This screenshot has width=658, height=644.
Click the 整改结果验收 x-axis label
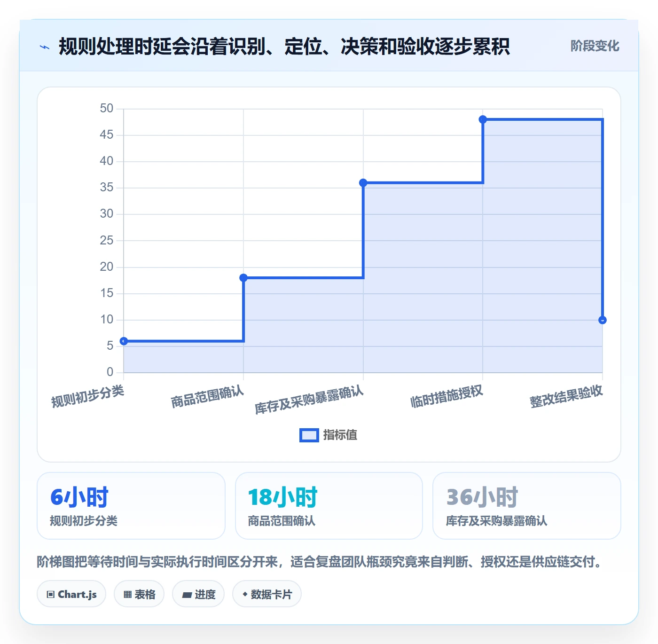566,396
